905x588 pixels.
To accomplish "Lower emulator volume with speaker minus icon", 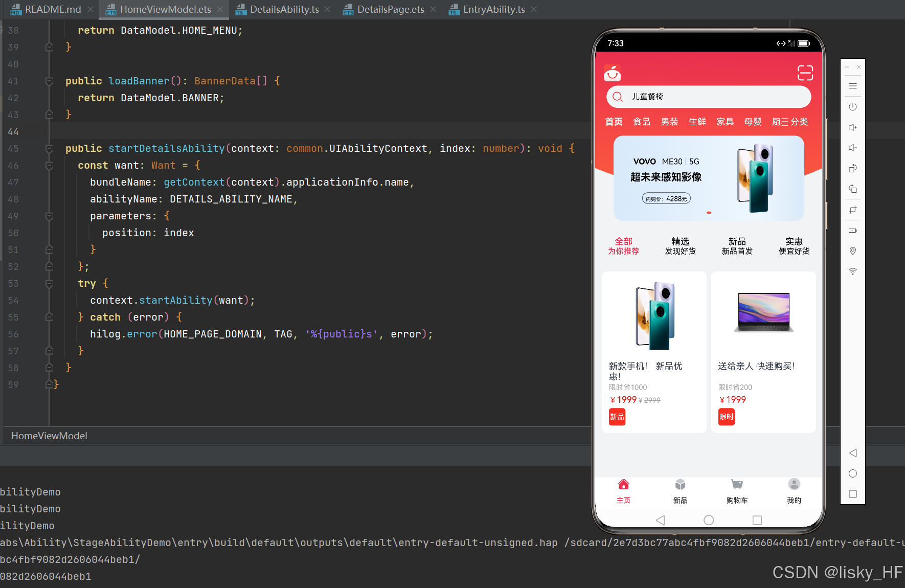I will [852, 148].
